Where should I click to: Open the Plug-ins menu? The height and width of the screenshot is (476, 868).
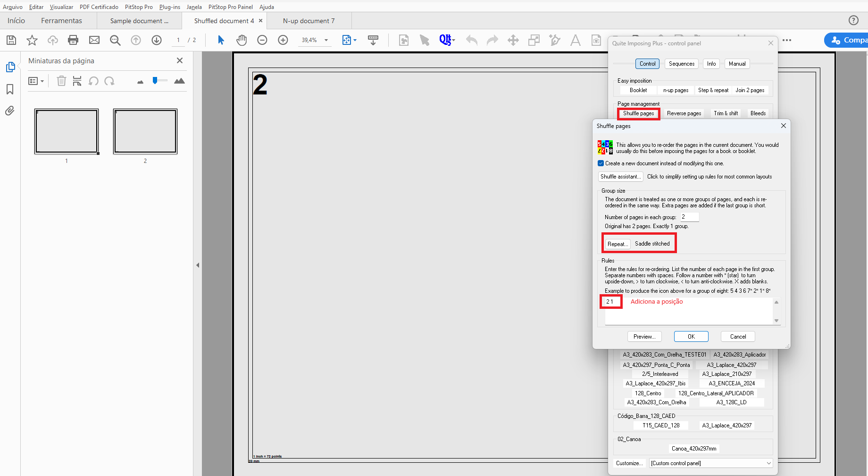(x=170, y=7)
